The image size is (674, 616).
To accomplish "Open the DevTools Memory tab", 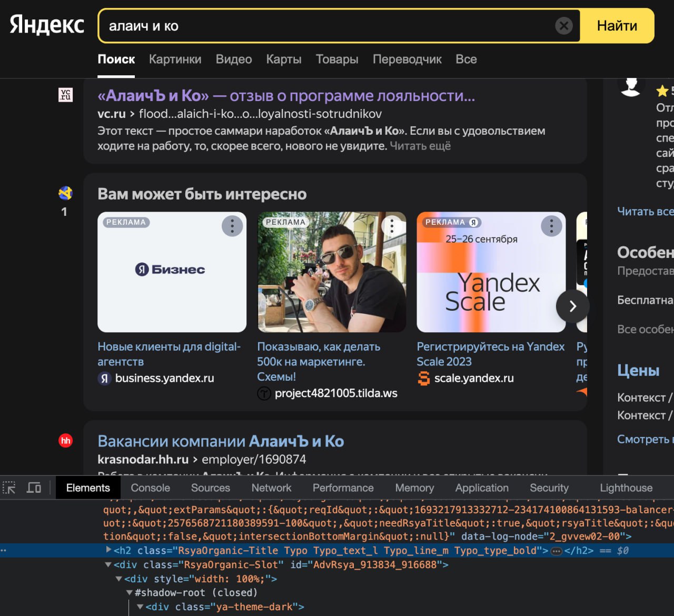I will tap(414, 488).
